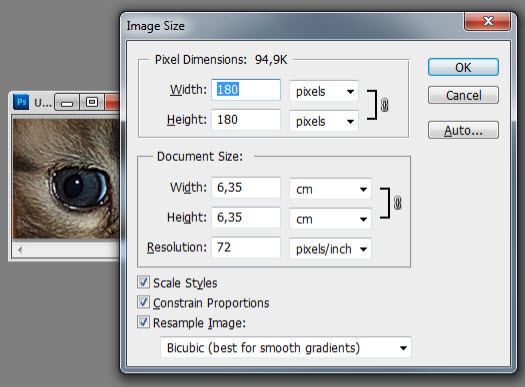Viewport: 525px width, 387px height.
Task: Click the document size chain link icon
Action: (397, 203)
